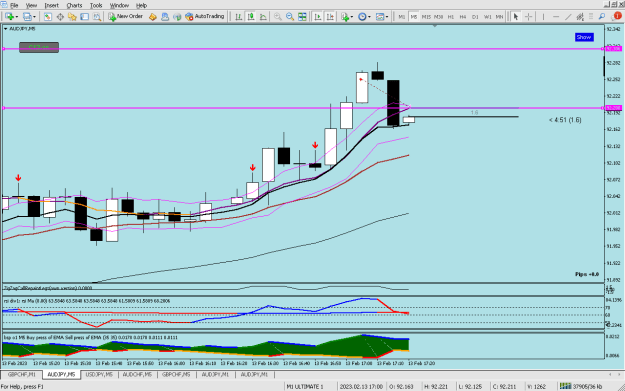Switch chart to bar chart style
This screenshot has width=625, height=391.
point(238,16)
